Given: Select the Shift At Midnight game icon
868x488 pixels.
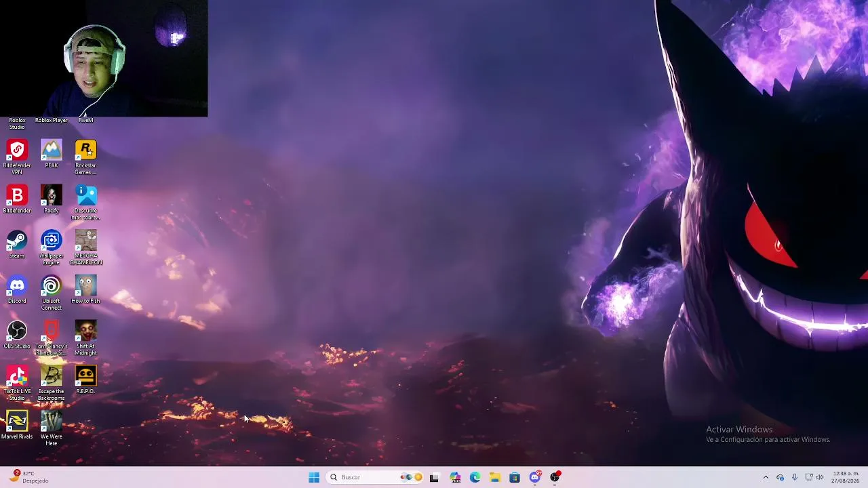Looking at the screenshot, I should click(x=85, y=338).
